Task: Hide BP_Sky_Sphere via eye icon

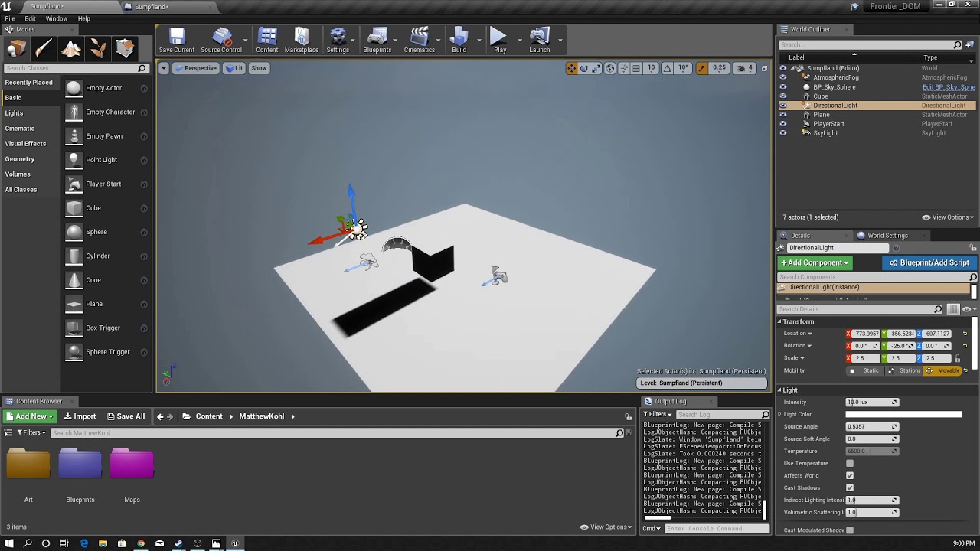Action: [782, 86]
